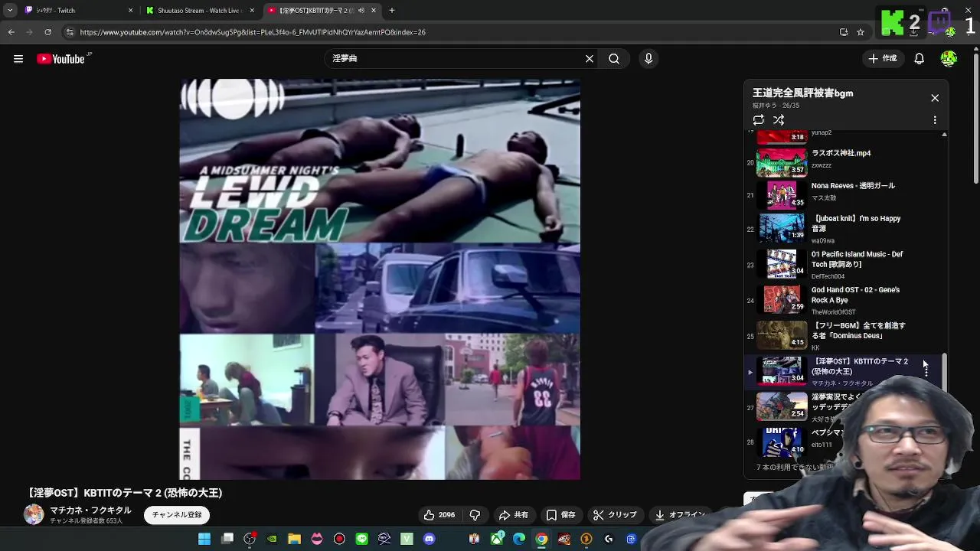Click the site information icon in address bar
The width and height of the screenshot is (980, 551).
70,32
